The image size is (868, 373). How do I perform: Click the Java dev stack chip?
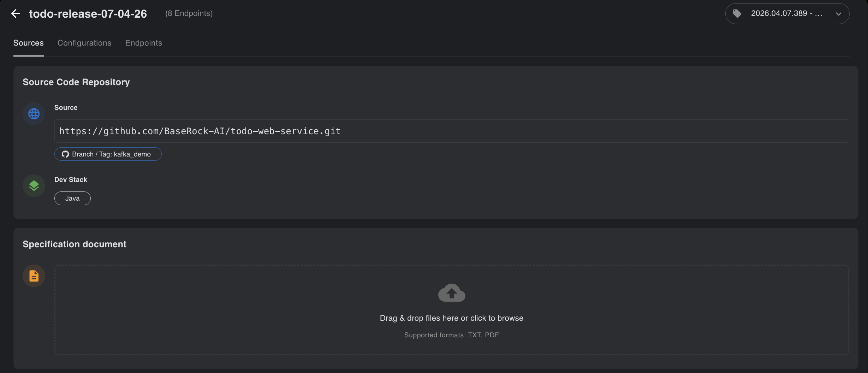[72, 199]
